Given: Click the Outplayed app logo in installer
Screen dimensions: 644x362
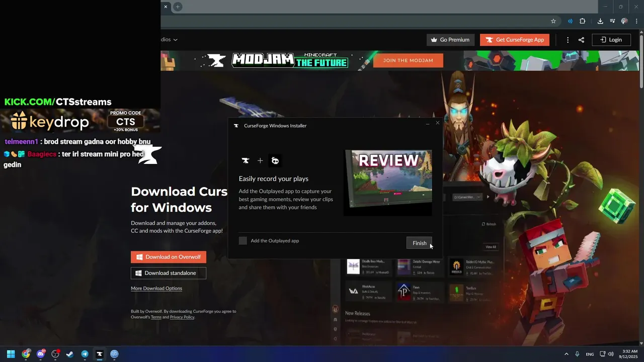Looking at the screenshot, I should tap(275, 160).
